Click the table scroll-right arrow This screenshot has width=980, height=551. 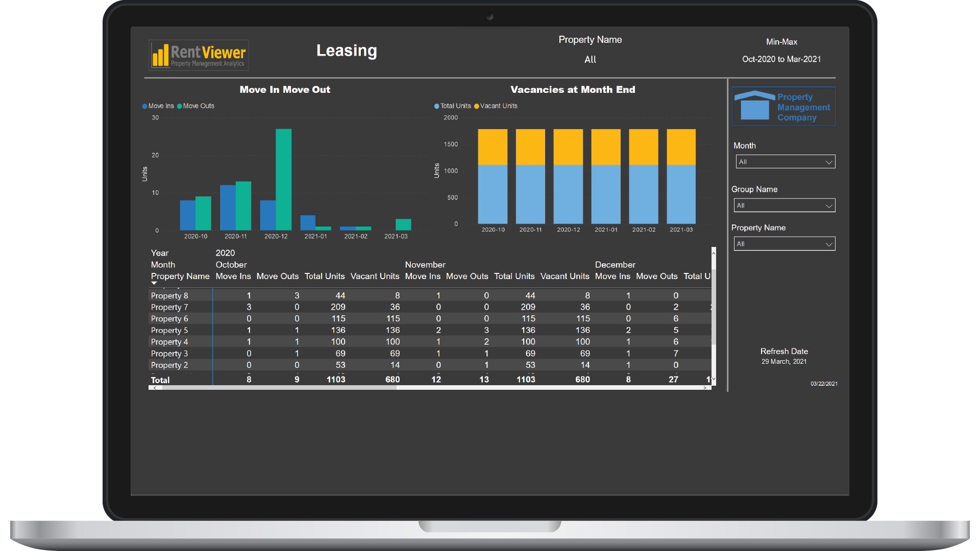tap(705, 388)
